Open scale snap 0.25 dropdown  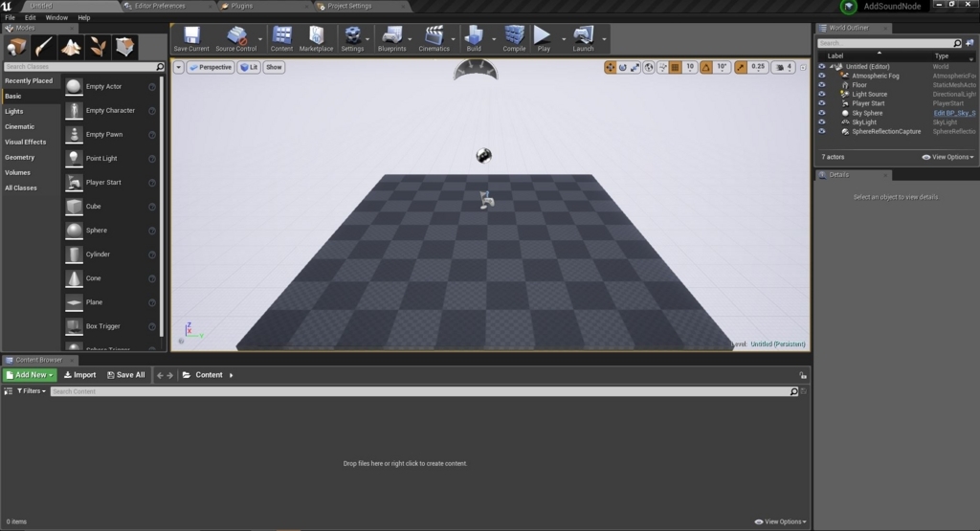[758, 67]
